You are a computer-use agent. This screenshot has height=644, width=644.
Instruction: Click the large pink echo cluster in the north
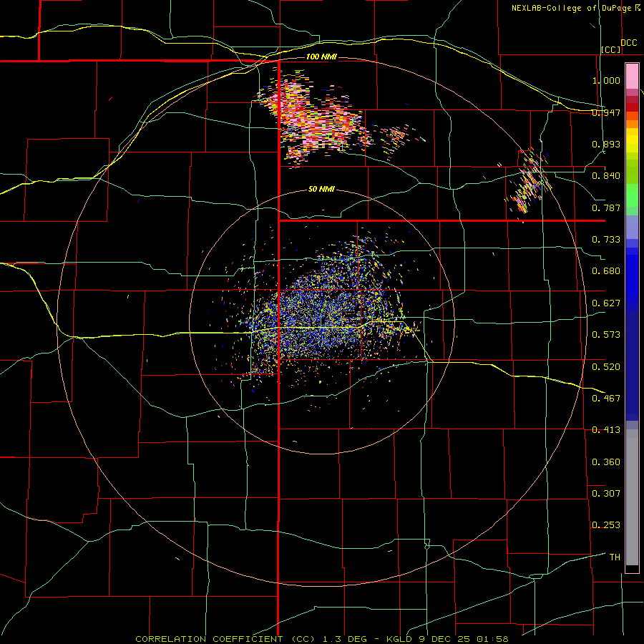pyautogui.click(x=316, y=119)
